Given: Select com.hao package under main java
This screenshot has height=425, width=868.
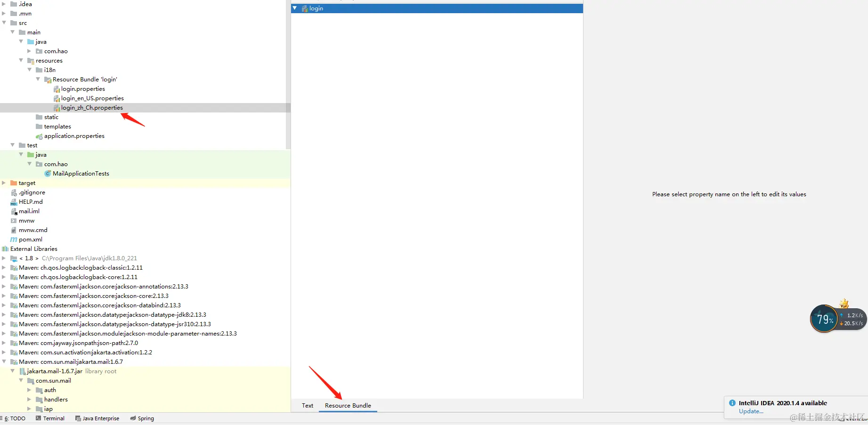Looking at the screenshot, I should 56,51.
